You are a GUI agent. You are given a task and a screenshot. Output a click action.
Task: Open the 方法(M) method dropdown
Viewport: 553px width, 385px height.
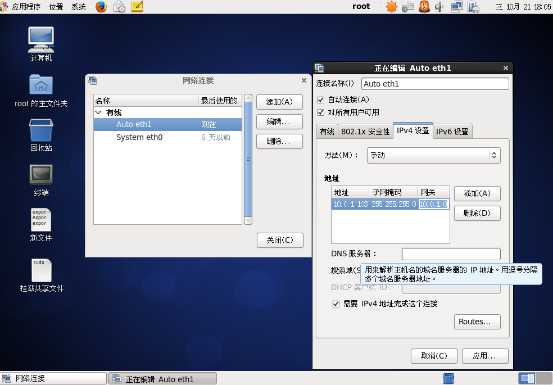(433, 155)
